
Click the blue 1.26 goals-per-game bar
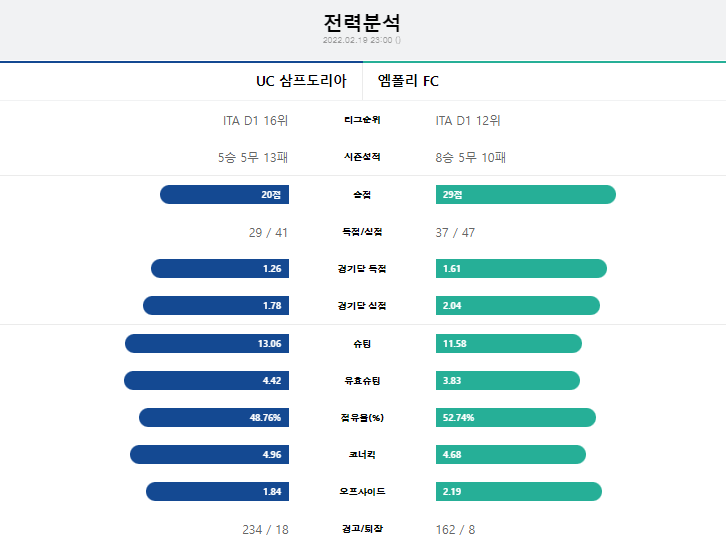pyautogui.click(x=220, y=269)
